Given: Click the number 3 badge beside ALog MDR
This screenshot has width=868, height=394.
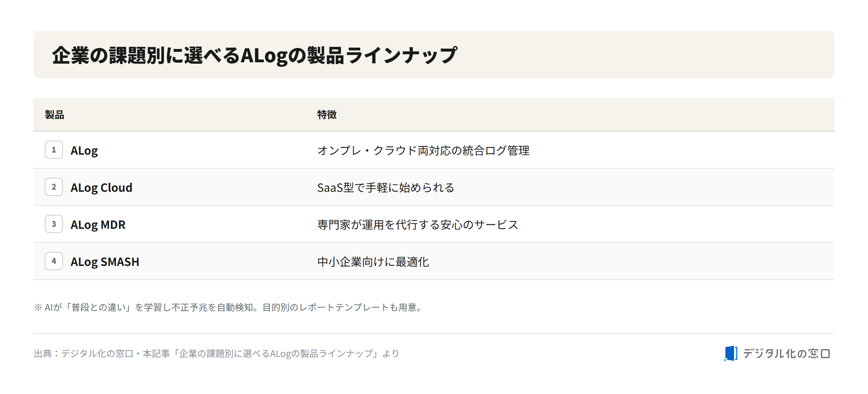Looking at the screenshot, I should 54,224.
